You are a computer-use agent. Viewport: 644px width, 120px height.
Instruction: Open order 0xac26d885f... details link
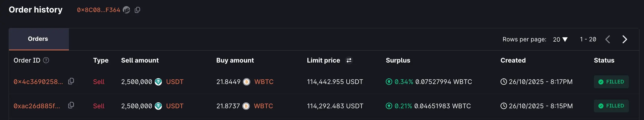coord(37,106)
